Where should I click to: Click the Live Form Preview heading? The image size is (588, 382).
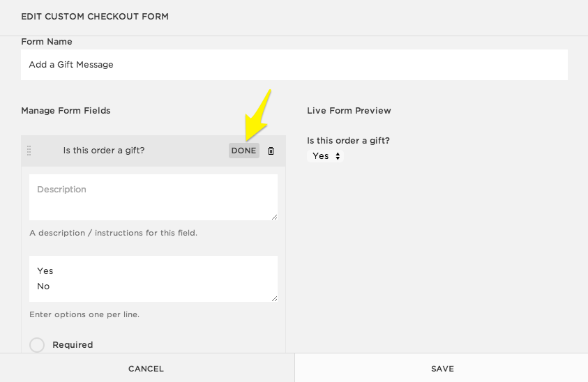pyautogui.click(x=349, y=111)
